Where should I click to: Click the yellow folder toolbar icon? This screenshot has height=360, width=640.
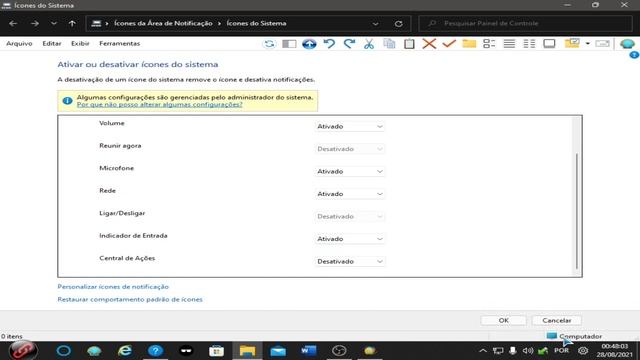coord(469,44)
